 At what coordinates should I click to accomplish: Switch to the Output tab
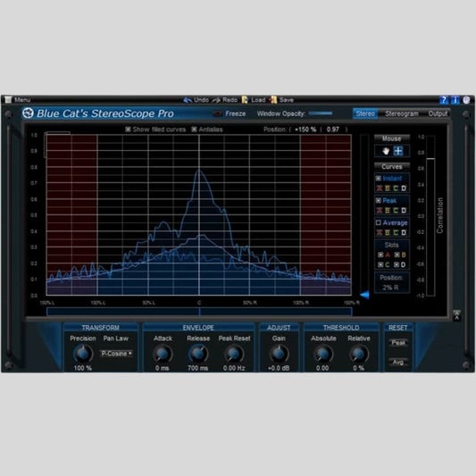438,113
